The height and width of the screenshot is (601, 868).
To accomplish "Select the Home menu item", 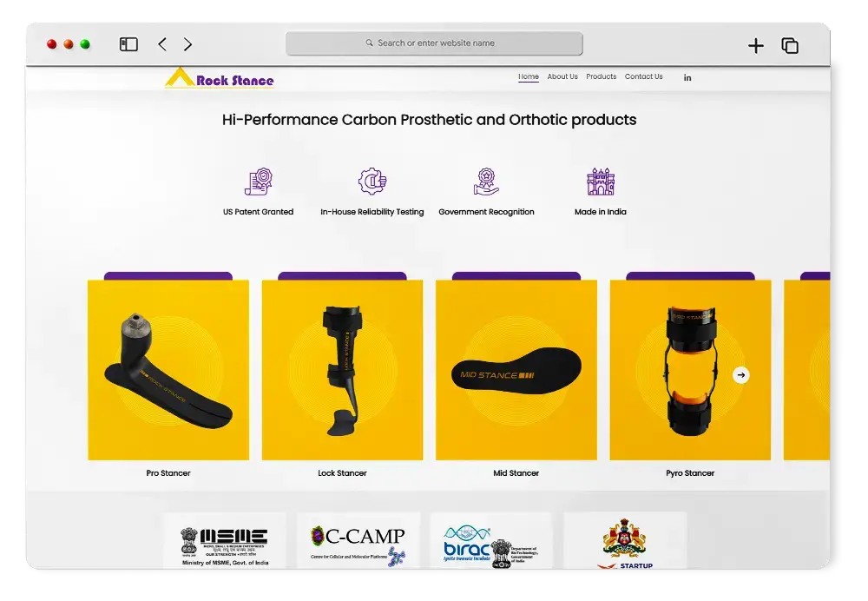I will click(529, 76).
